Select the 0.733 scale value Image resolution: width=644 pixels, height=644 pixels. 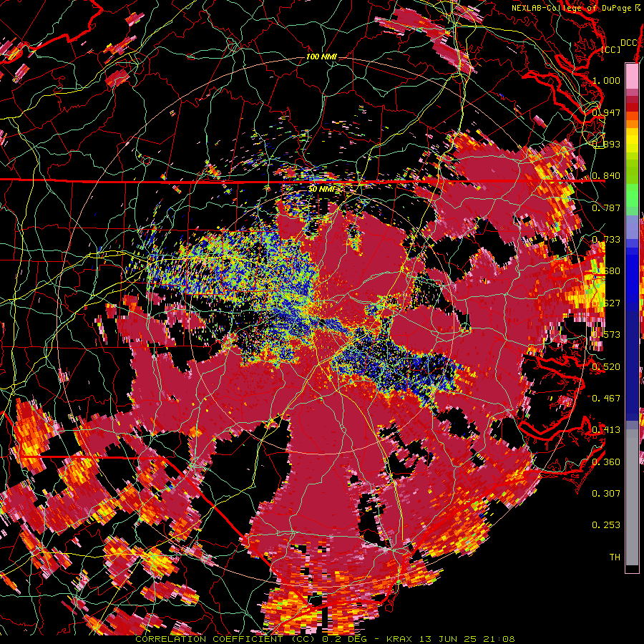[x=606, y=240]
